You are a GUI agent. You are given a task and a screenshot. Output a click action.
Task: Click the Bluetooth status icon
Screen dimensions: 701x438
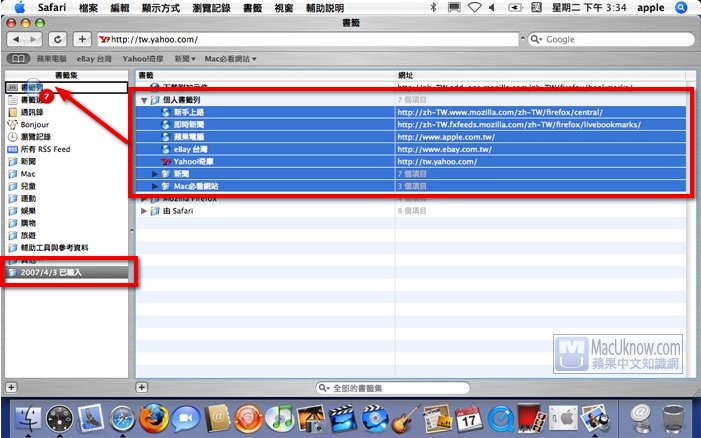(x=433, y=7)
